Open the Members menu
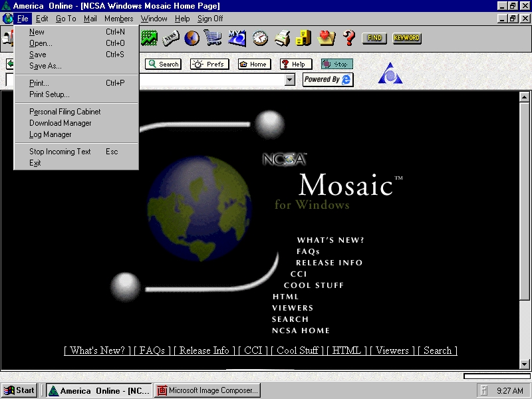Screen dimensions: 532x399 coord(118,19)
